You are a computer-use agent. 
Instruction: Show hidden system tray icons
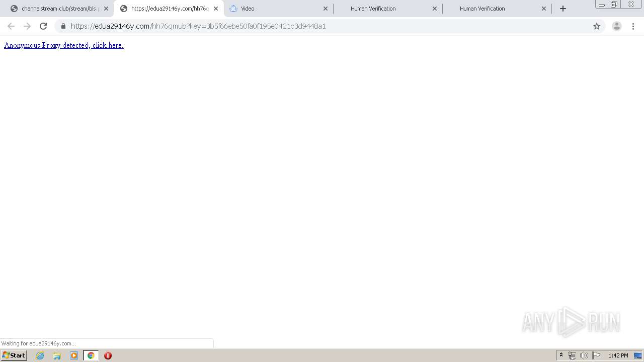pos(561,355)
